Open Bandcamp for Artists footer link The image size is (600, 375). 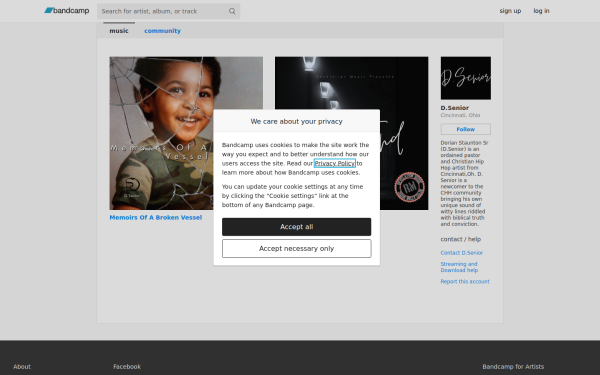(x=513, y=367)
